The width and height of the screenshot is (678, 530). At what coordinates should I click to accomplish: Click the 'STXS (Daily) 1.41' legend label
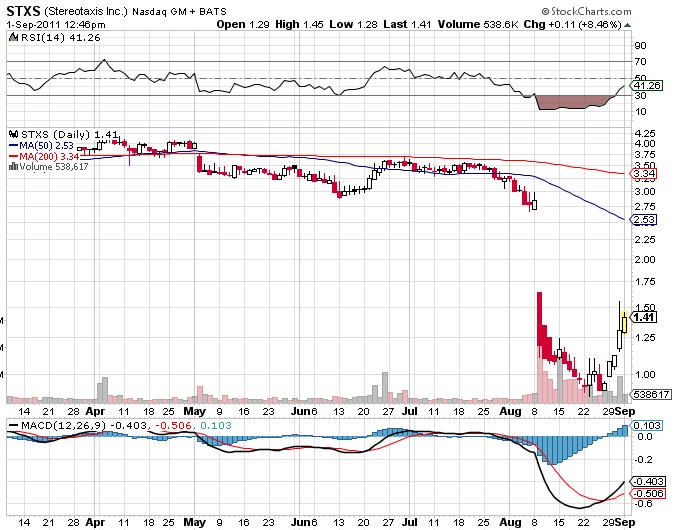(x=69, y=134)
